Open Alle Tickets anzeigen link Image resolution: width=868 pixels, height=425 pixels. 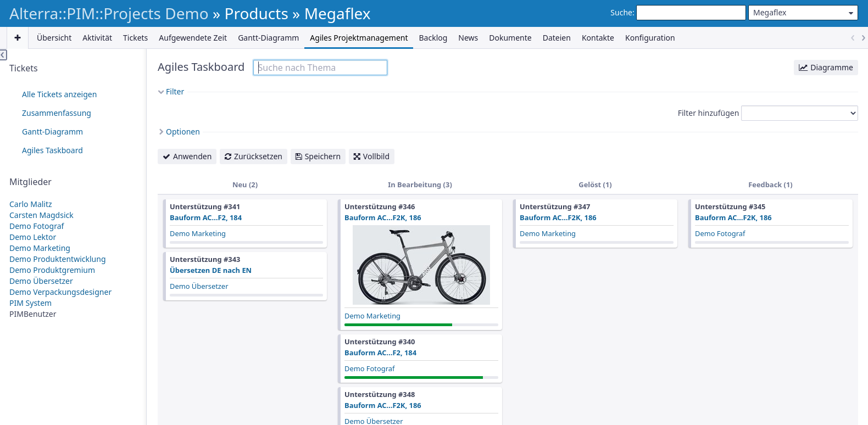tap(59, 94)
